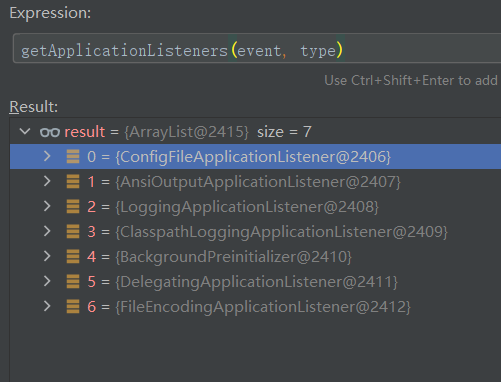Expand the AnsiOutputApplicationListener@2407 entry
This screenshot has width=501, height=382.
pyautogui.click(x=47, y=181)
